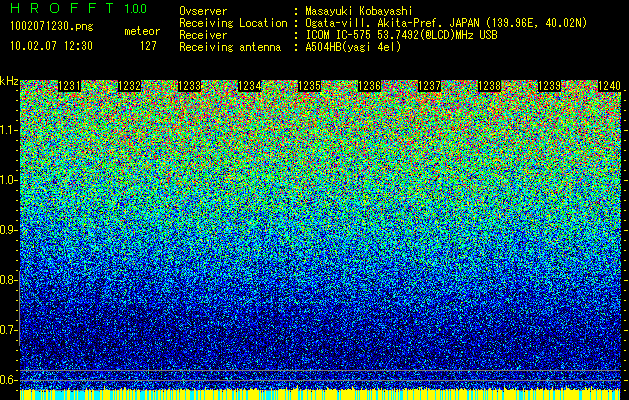This screenshot has height=400, width=629.
Task: Click the kHz axis unit label
Action: [9, 81]
